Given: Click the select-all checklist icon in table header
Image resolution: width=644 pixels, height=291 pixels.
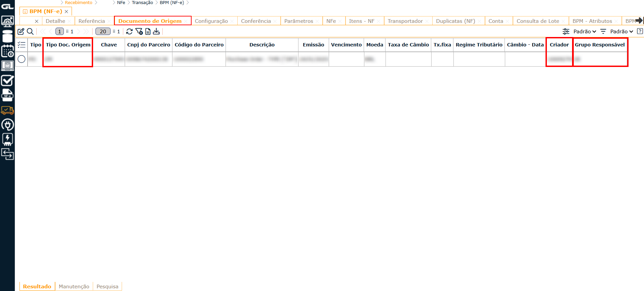Looking at the screenshot, I should (x=22, y=45).
